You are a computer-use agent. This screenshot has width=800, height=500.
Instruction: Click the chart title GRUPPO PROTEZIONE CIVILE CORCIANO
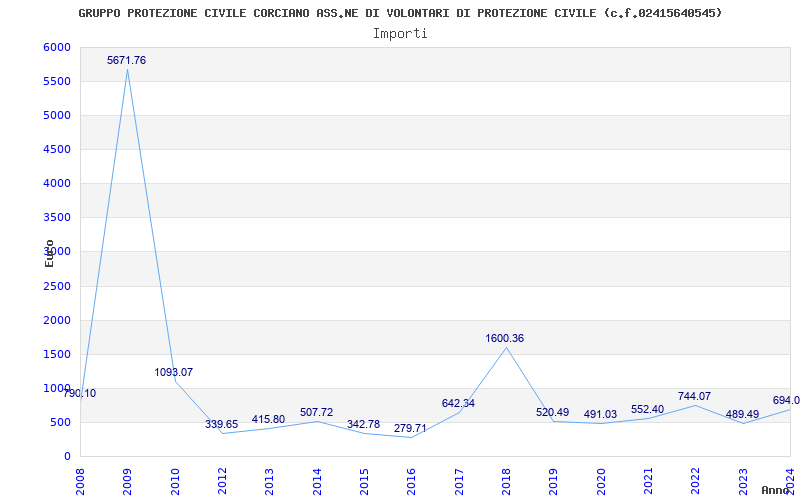400,13
